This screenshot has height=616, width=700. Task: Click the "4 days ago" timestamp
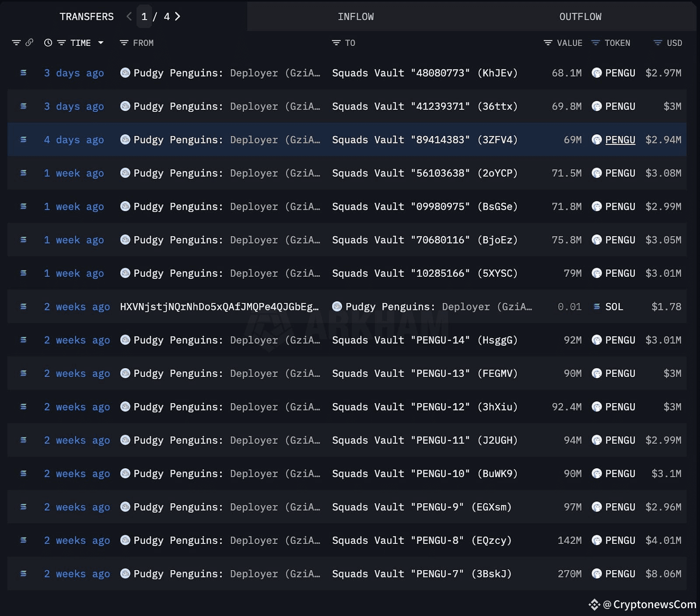[74, 140]
